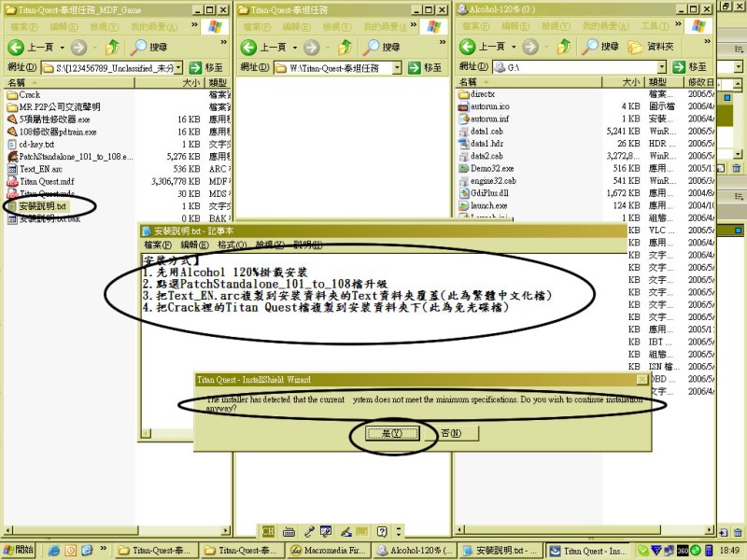Go up one folder in MDF_Game window
The width and height of the screenshot is (747, 560).
coord(112,47)
